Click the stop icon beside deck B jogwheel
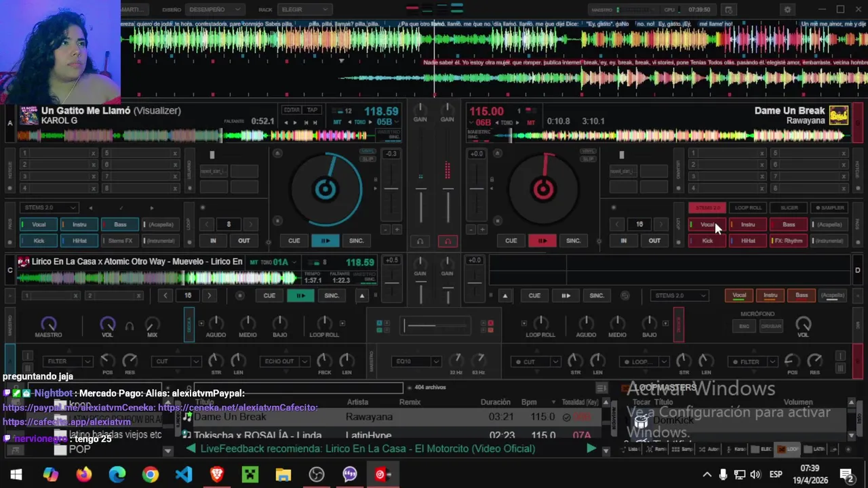This screenshot has height=488, width=868. [x=497, y=220]
